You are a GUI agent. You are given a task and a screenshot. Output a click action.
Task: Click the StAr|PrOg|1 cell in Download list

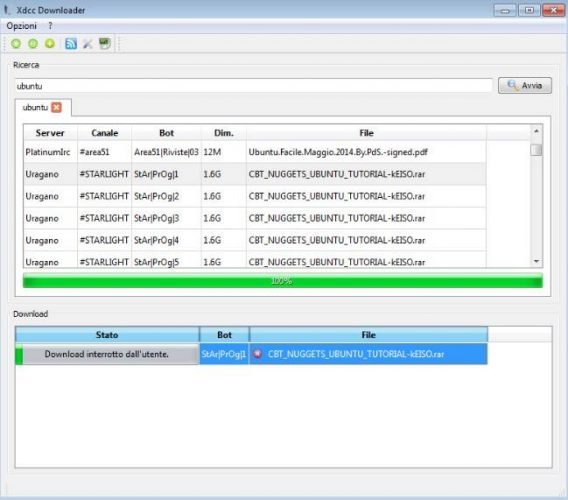(x=224, y=354)
